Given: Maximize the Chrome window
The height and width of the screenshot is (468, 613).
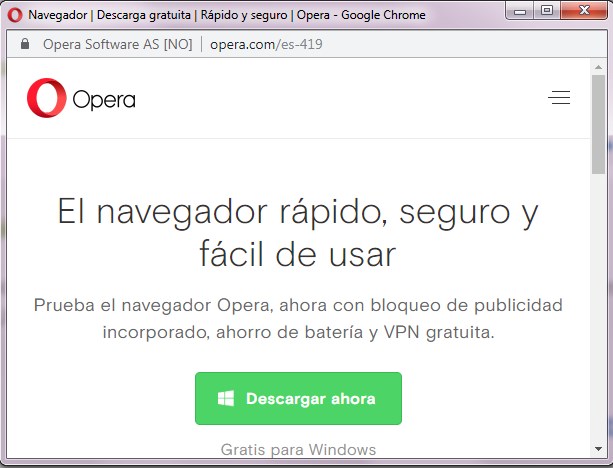Looking at the screenshot, I should (547, 11).
